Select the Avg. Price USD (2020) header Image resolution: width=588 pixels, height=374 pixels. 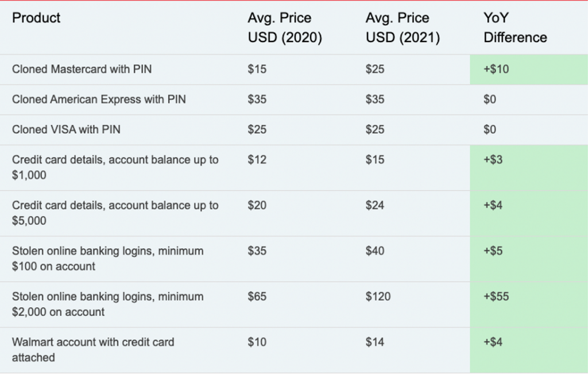[x=285, y=28]
